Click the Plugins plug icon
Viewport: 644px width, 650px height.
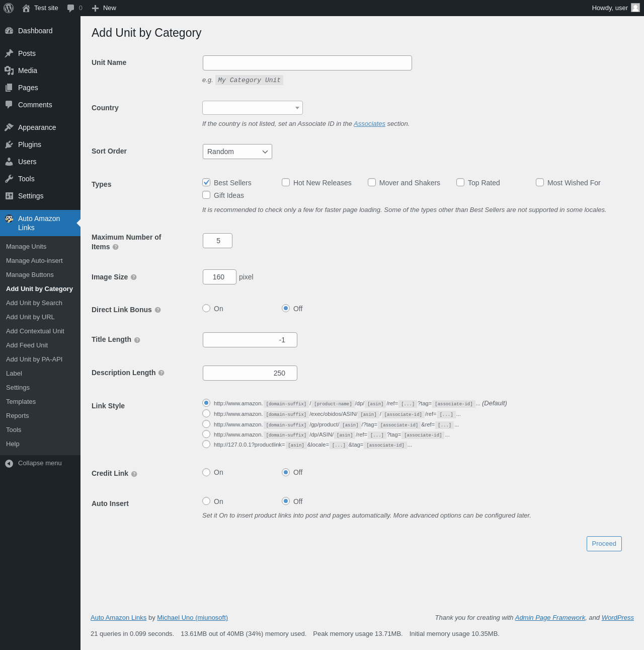coord(9,145)
